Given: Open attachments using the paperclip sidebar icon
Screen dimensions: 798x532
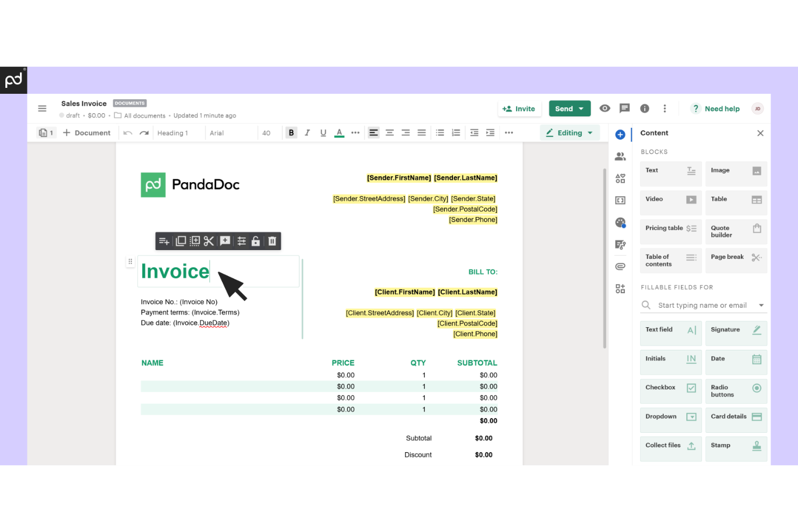Looking at the screenshot, I should (x=621, y=266).
